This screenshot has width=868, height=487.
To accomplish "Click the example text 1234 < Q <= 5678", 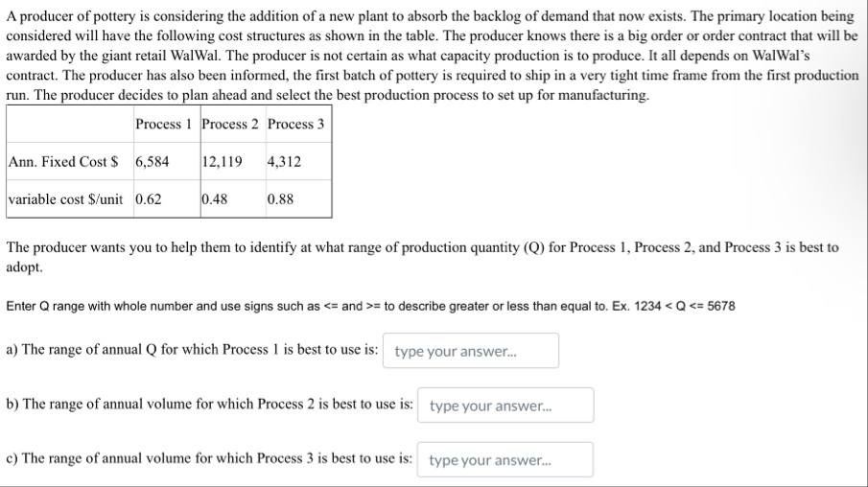I will [x=684, y=306].
